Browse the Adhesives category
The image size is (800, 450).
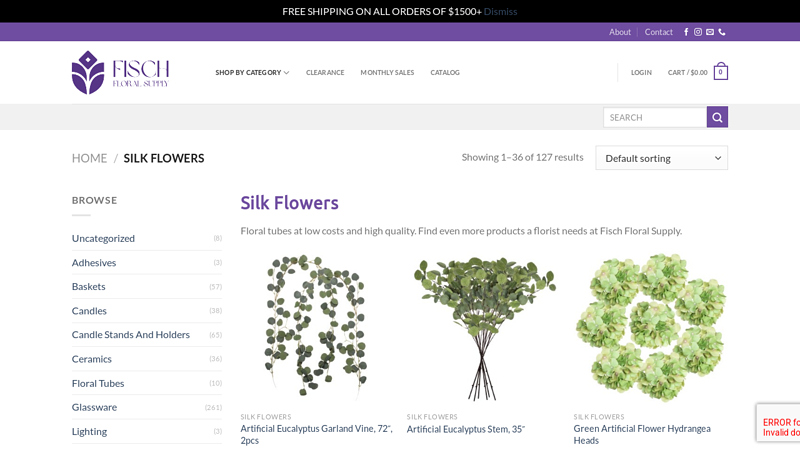(x=94, y=263)
